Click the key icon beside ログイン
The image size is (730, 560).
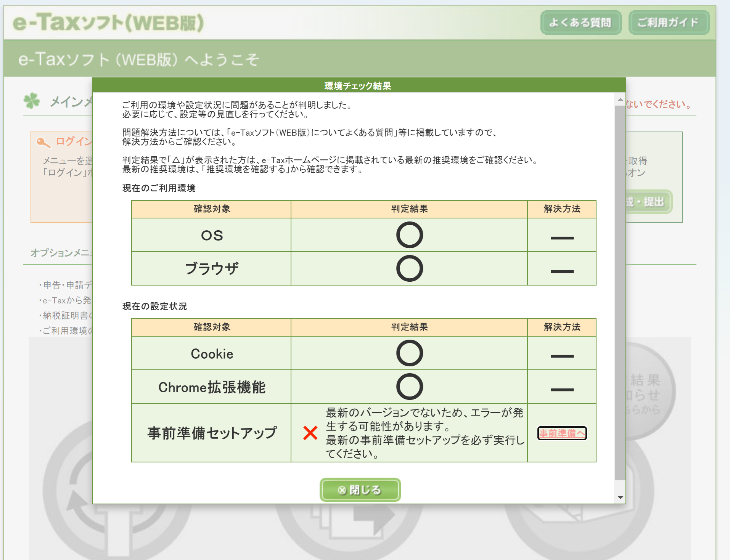click(x=43, y=142)
